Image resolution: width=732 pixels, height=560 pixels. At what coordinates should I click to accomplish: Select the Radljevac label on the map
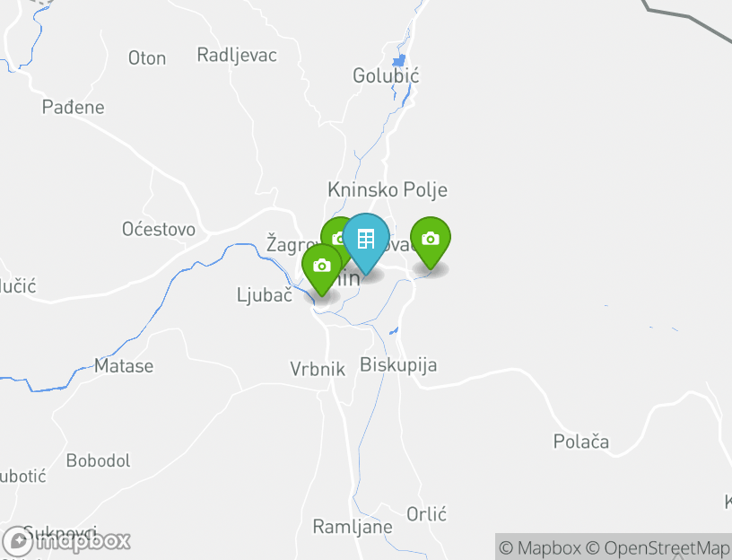click(237, 56)
